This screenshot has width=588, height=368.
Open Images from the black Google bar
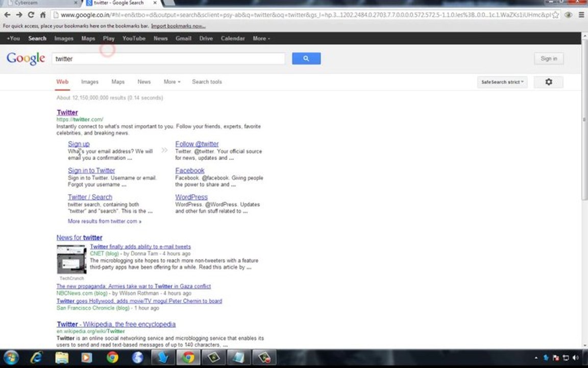64,38
